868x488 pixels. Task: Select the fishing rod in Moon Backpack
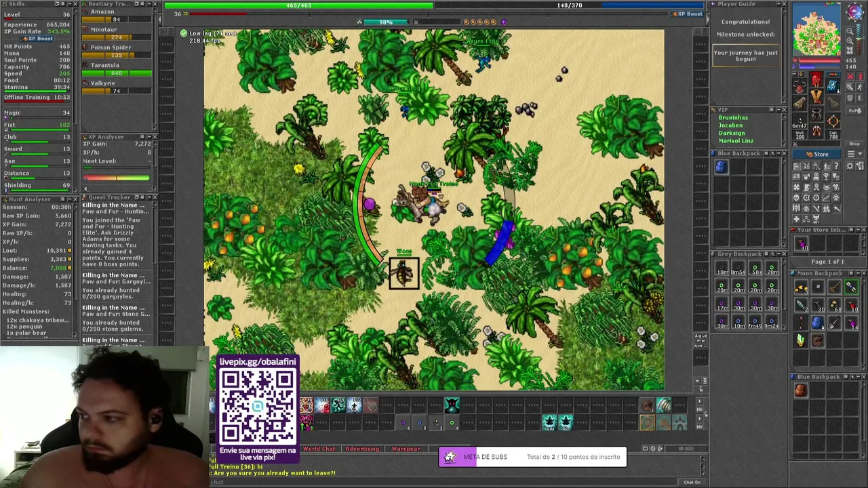pyautogui.click(x=834, y=287)
